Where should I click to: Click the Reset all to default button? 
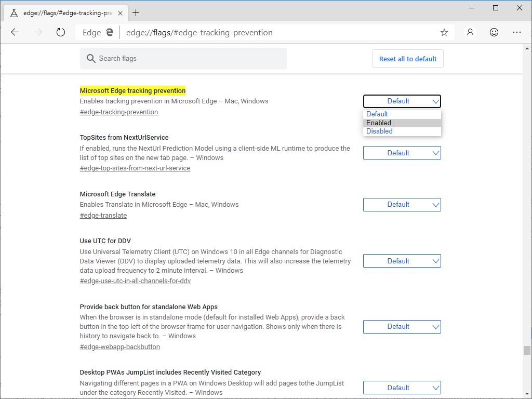[x=408, y=58]
